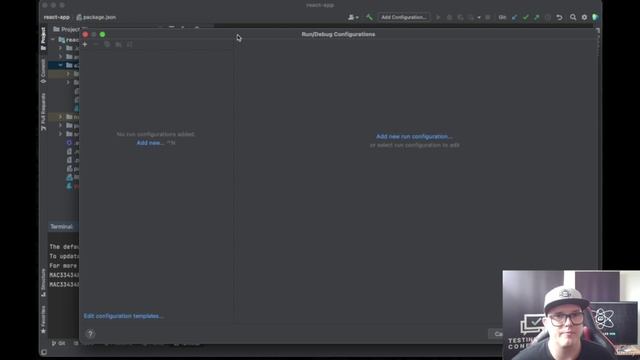Click the Run arrow icon in main toolbar
Image resolution: width=640 pixels, height=360 pixels.
tap(438, 17)
